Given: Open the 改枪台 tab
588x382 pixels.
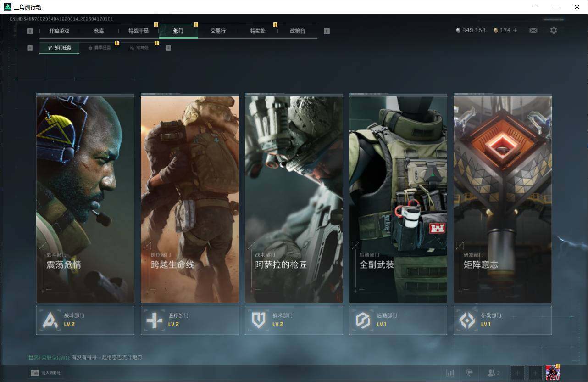Looking at the screenshot, I should 298,31.
